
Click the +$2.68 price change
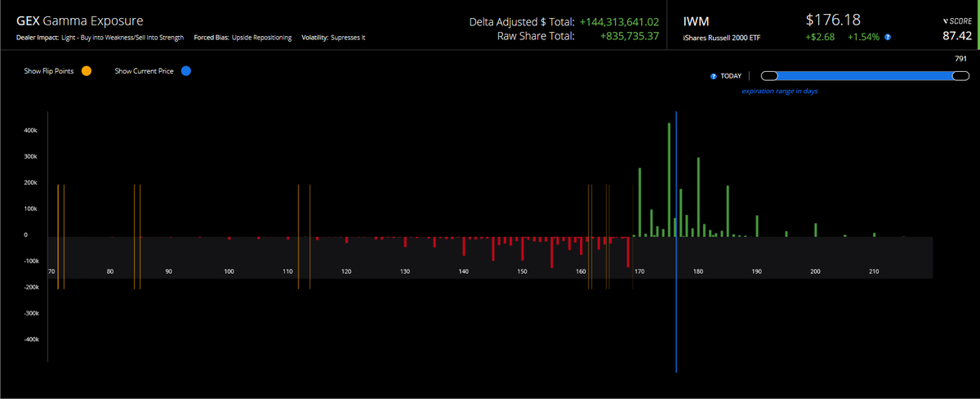pos(818,38)
